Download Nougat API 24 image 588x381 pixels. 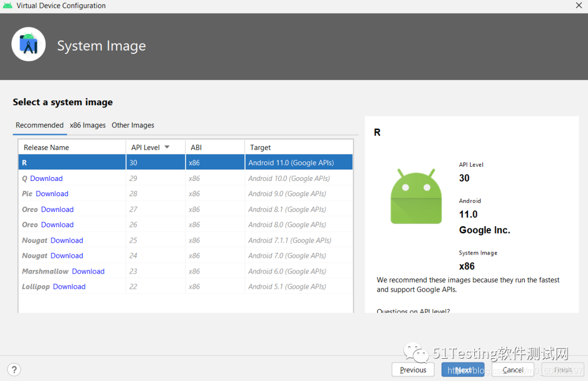(x=67, y=256)
